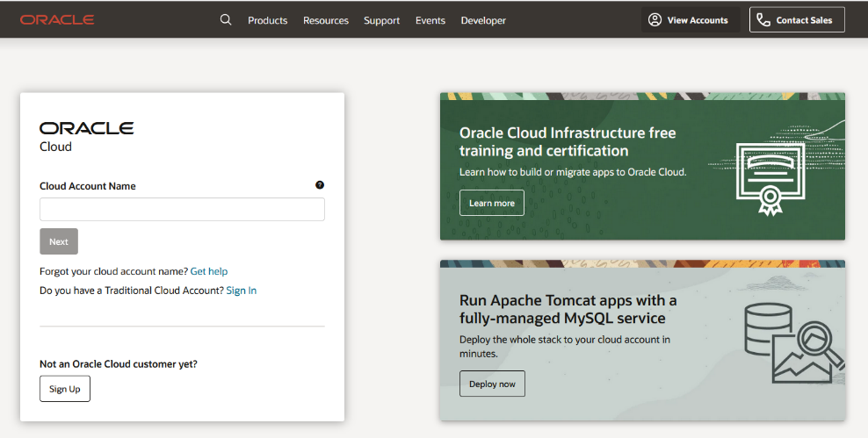The width and height of the screenshot is (868, 438).
Task: Focus the Cloud Account Name field
Action: tap(182, 210)
